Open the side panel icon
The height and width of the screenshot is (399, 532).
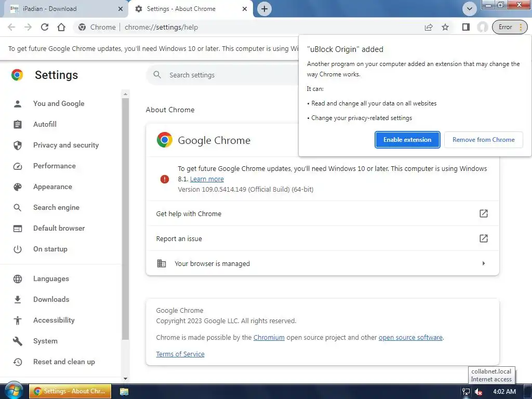click(466, 27)
